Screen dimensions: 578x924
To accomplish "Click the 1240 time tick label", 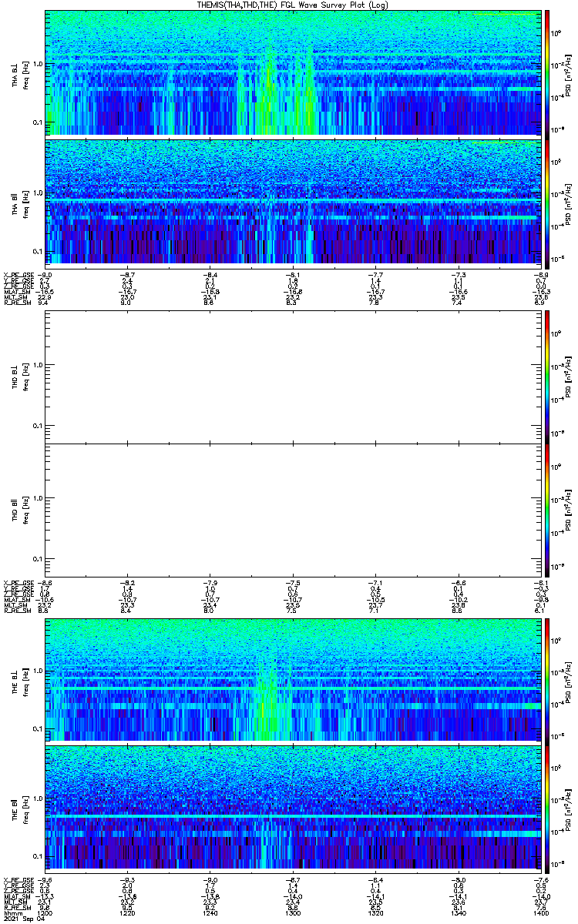I will (x=210, y=912).
